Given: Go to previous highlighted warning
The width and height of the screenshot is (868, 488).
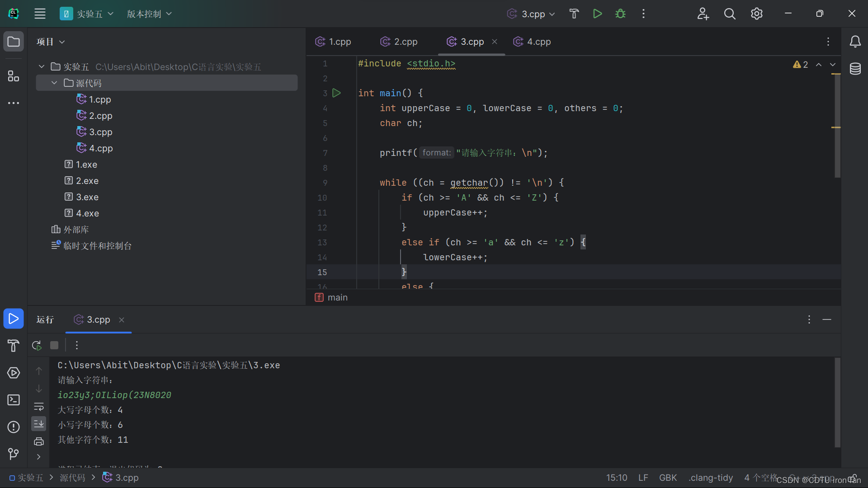Looking at the screenshot, I should click(x=819, y=65).
